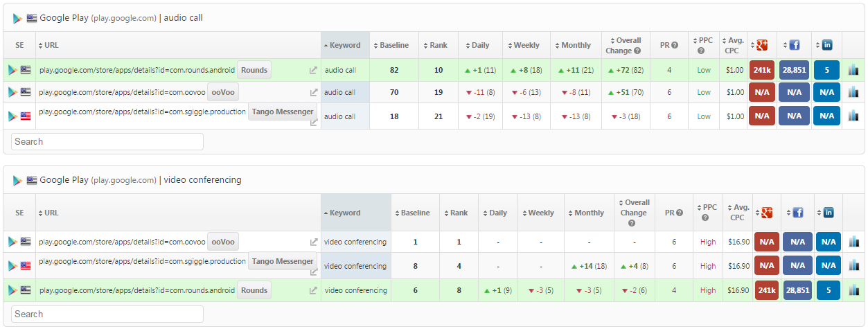Click help icon next to PR in audio call table

coord(675,45)
